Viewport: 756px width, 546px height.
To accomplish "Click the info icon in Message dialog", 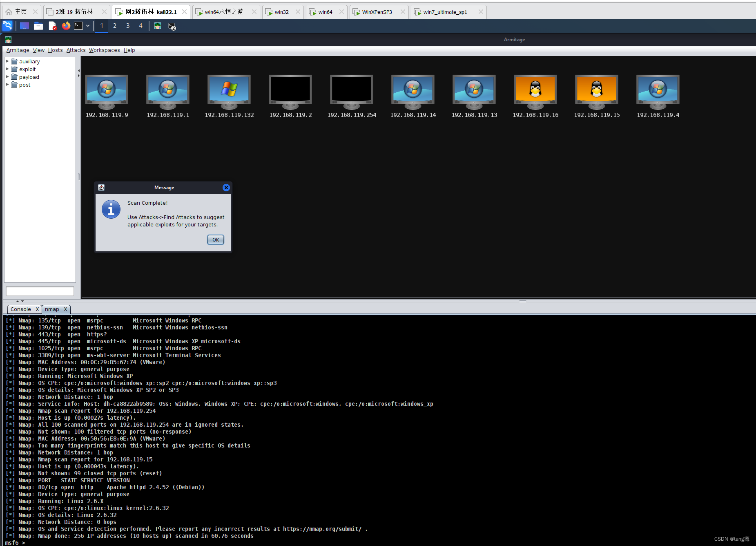I will click(x=111, y=209).
